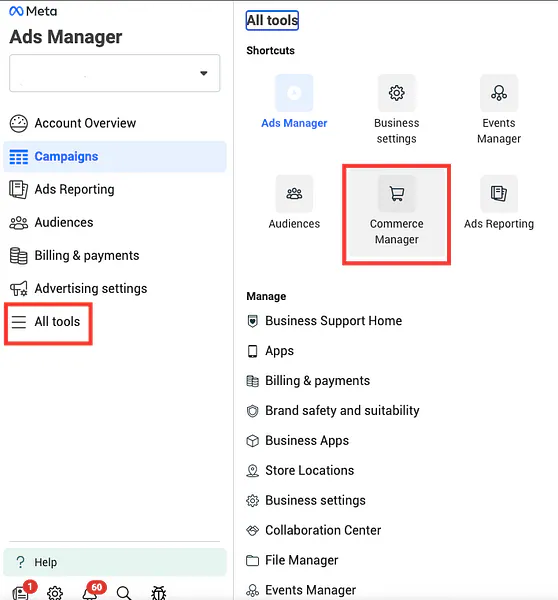Open Collaboration Center
The width and height of the screenshot is (558, 600).
pos(314,530)
